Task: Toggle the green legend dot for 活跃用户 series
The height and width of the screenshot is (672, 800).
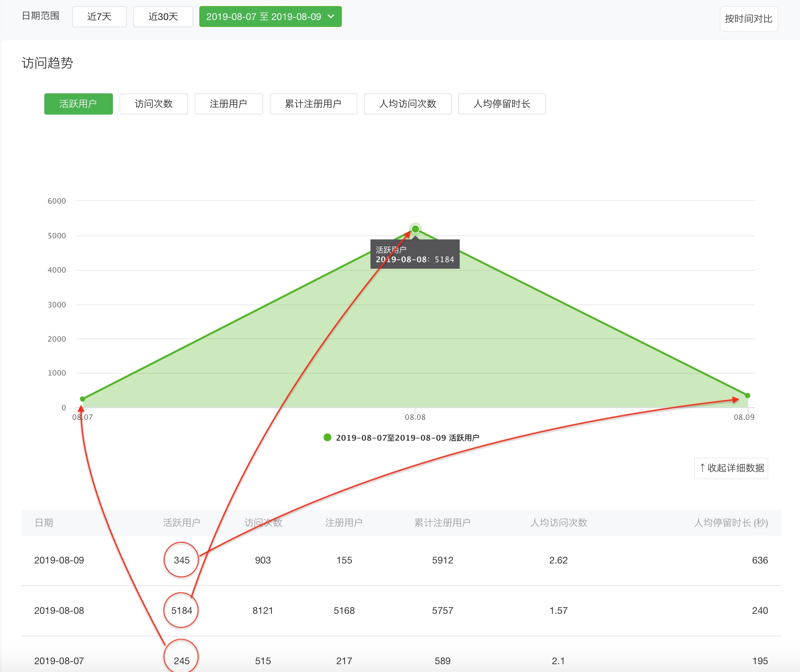Action: [x=327, y=438]
